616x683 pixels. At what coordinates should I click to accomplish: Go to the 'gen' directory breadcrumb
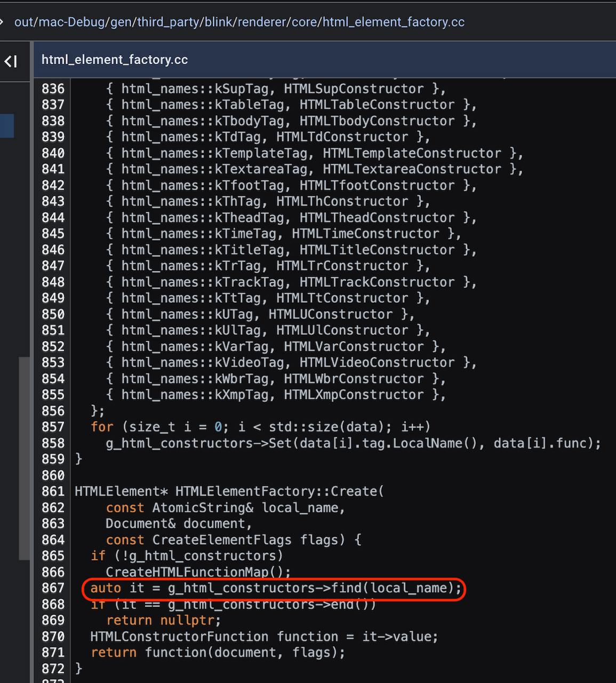pos(121,22)
